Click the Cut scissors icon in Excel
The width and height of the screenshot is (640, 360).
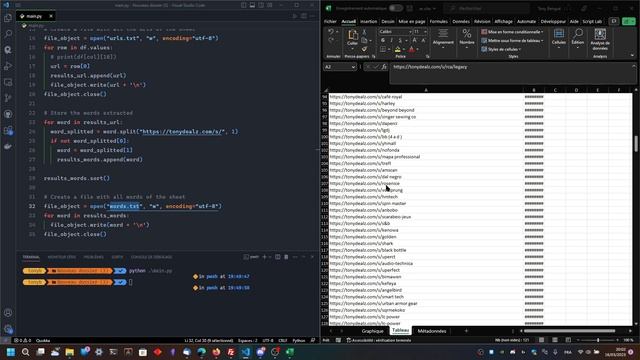pyautogui.click(x=364, y=32)
